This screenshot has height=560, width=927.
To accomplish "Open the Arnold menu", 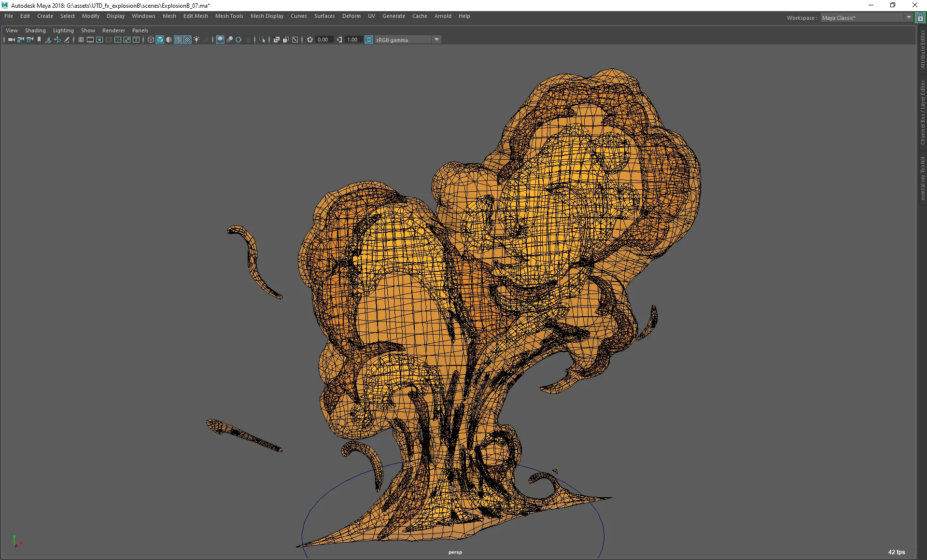I will point(443,16).
